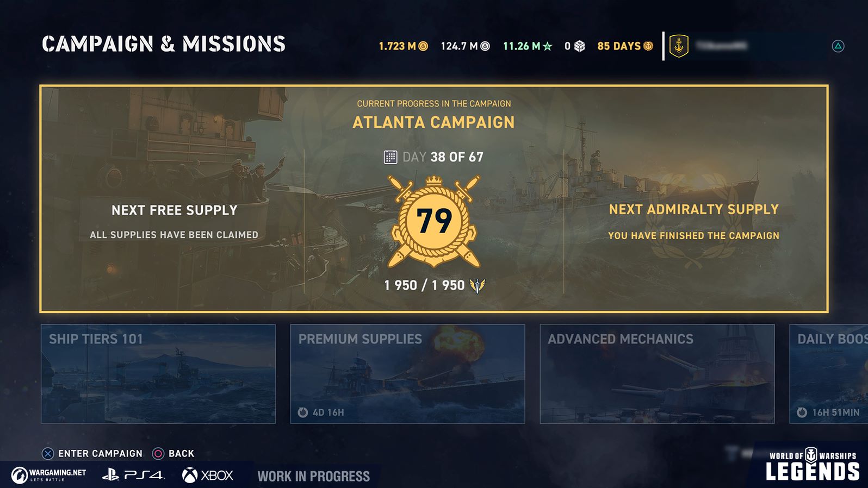The width and height of the screenshot is (868, 488).
Task: Open the Daily Boosters mission card
Action: pyautogui.click(x=829, y=374)
